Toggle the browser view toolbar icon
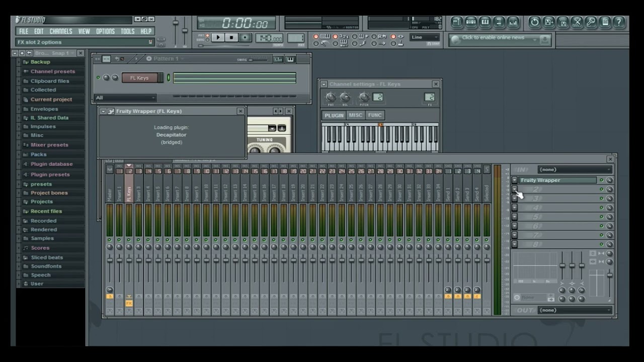 499,22
